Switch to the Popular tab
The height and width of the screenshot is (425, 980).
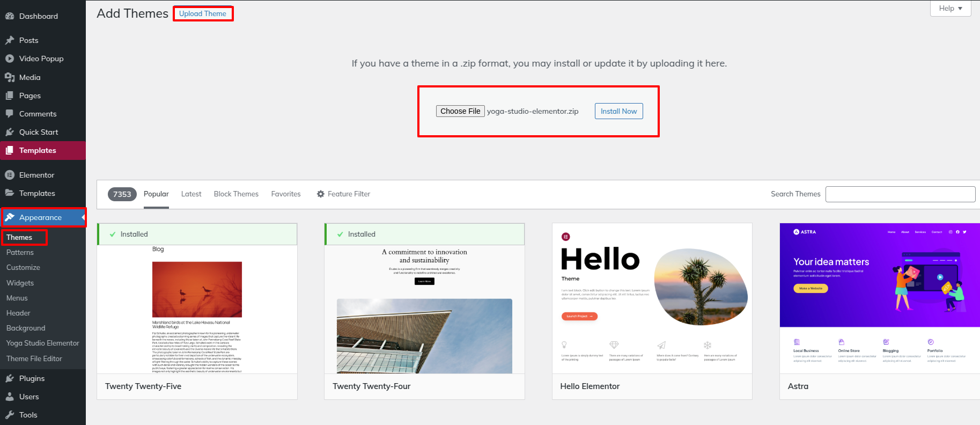click(x=156, y=194)
